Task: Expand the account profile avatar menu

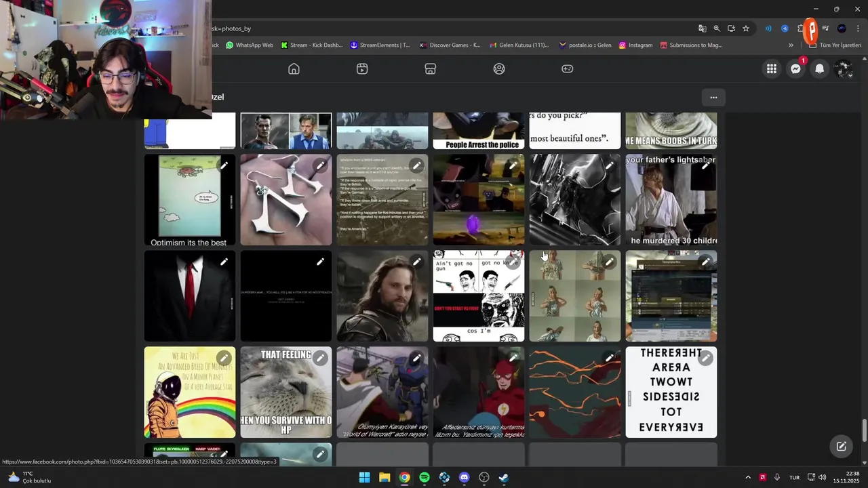Action: click(843, 68)
